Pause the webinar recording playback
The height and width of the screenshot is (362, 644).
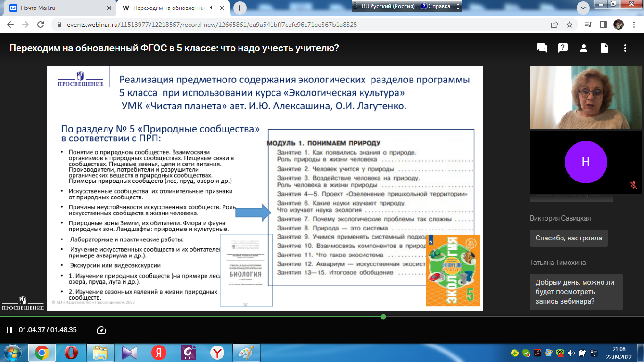click(9, 330)
